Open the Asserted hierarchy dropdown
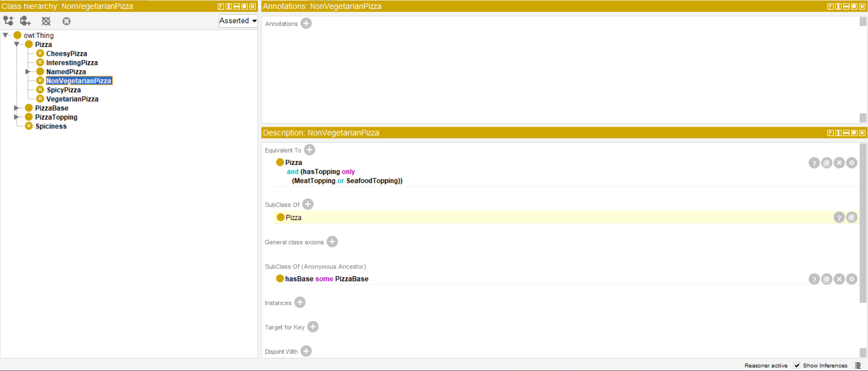The width and height of the screenshot is (868, 371). 238,21
